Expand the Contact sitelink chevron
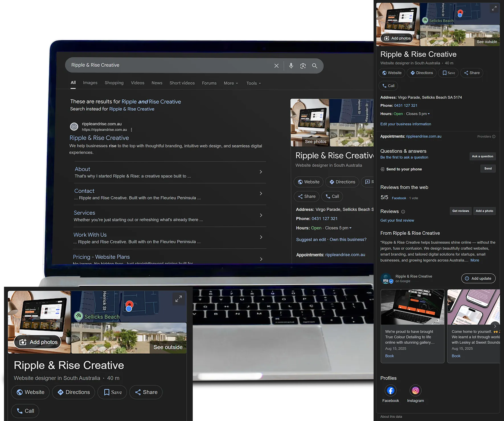The image size is (504, 421). [261, 193]
